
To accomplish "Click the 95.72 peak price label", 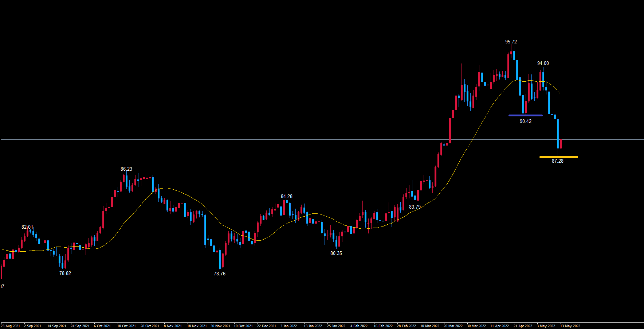I will pos(511,42).
